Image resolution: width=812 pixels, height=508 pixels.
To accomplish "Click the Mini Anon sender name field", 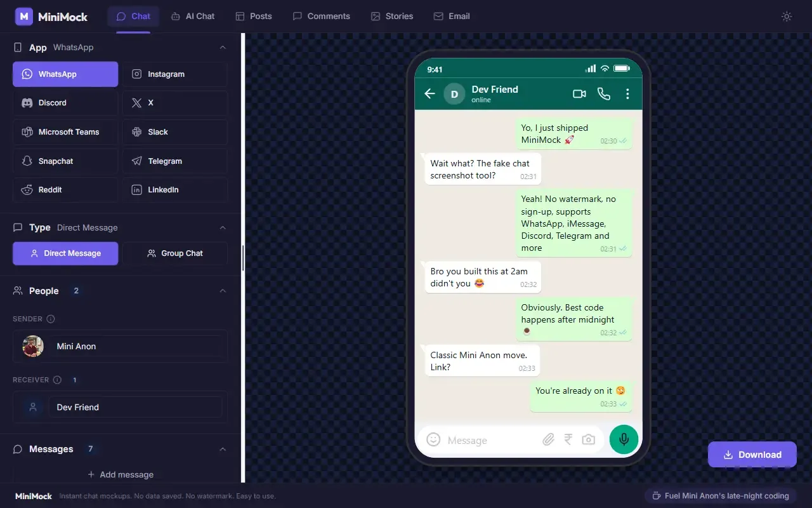I will tap(136, 346).
